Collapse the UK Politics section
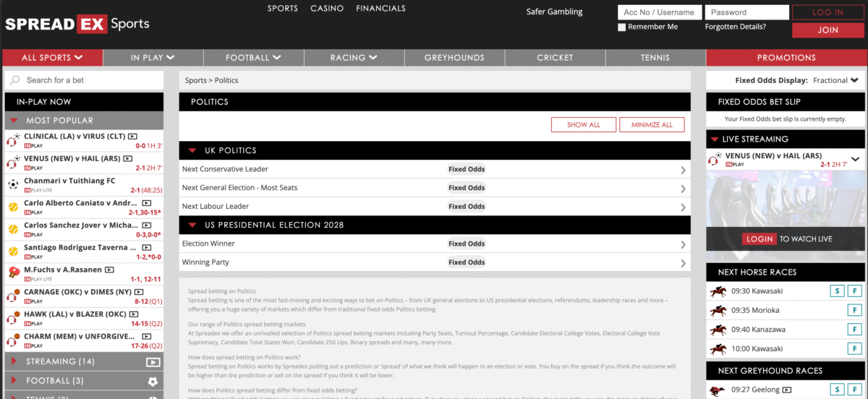 (x=192, y=151)
